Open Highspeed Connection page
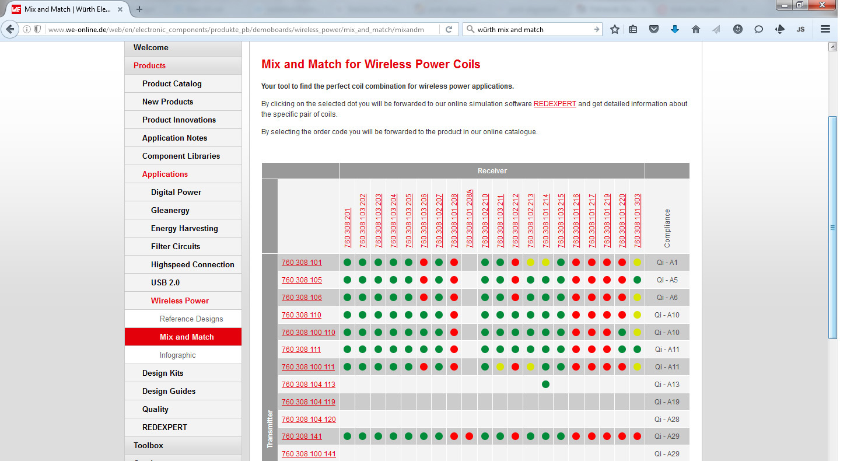868x461 pixels. pyautogui.click(x=183, y=264)
